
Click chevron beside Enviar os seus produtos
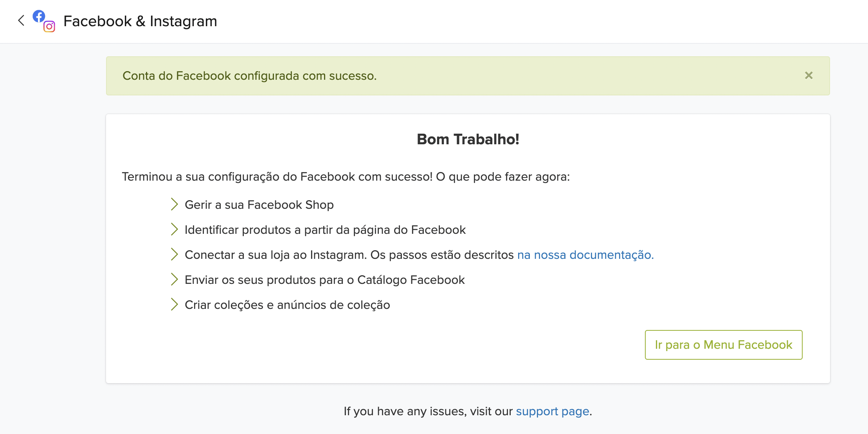[x=174, y=280]
